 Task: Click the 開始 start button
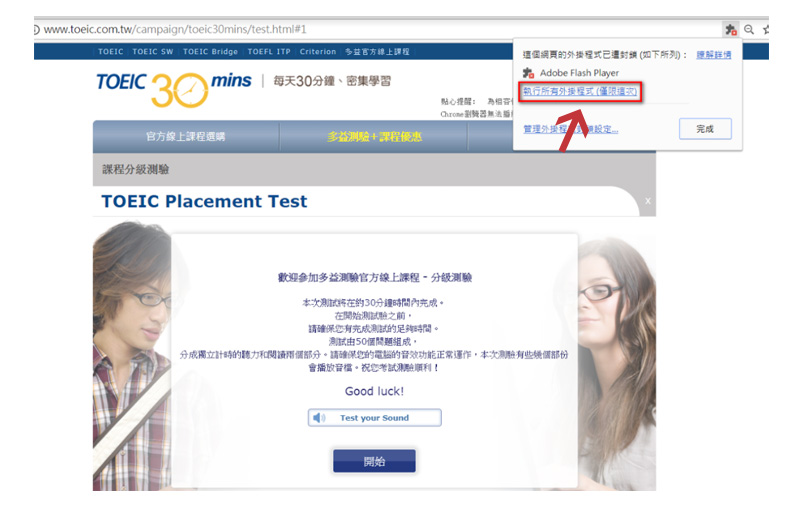[x=374, y=461]
